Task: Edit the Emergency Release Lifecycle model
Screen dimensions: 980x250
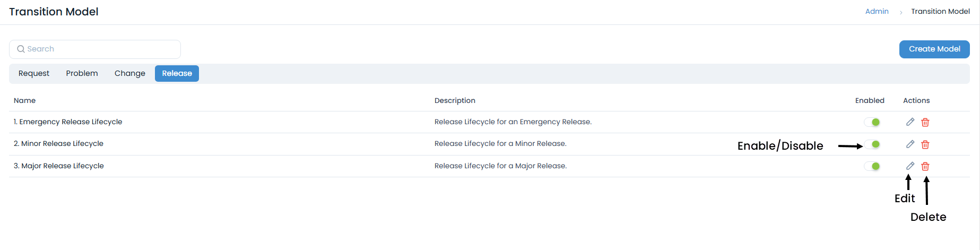Action: coord(910,122)
